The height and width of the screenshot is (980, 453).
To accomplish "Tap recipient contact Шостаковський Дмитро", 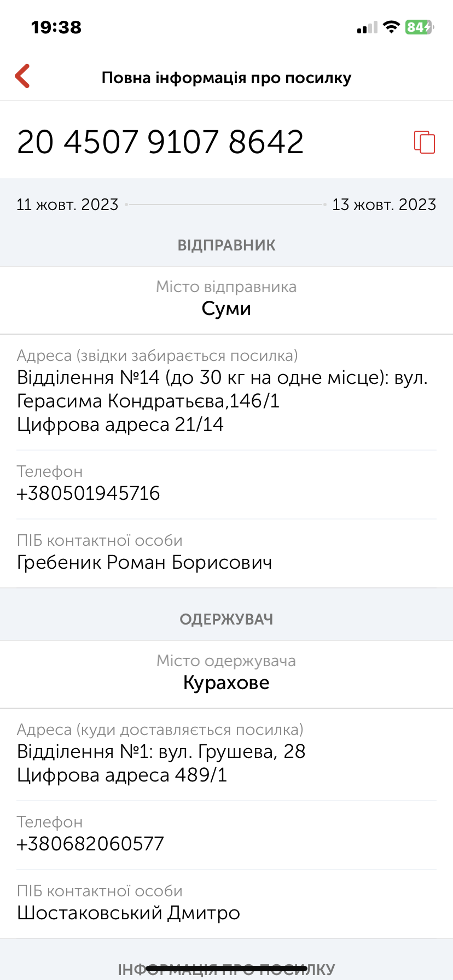I will 129,913.
